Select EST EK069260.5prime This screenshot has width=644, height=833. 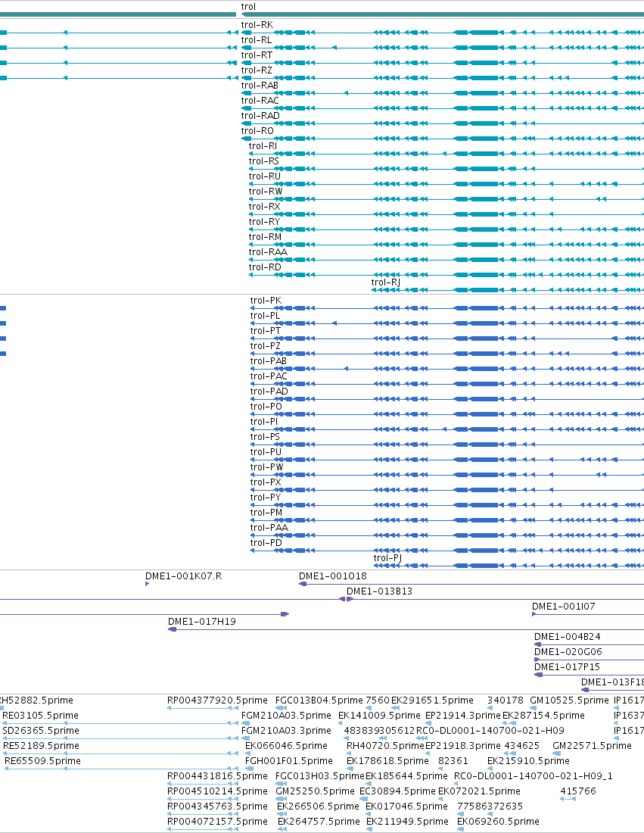click(498, 822)
